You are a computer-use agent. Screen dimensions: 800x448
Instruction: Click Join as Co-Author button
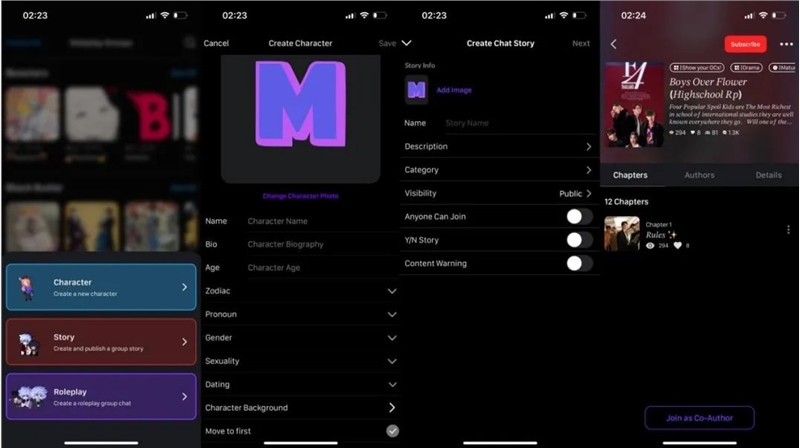tap(698, 418)
